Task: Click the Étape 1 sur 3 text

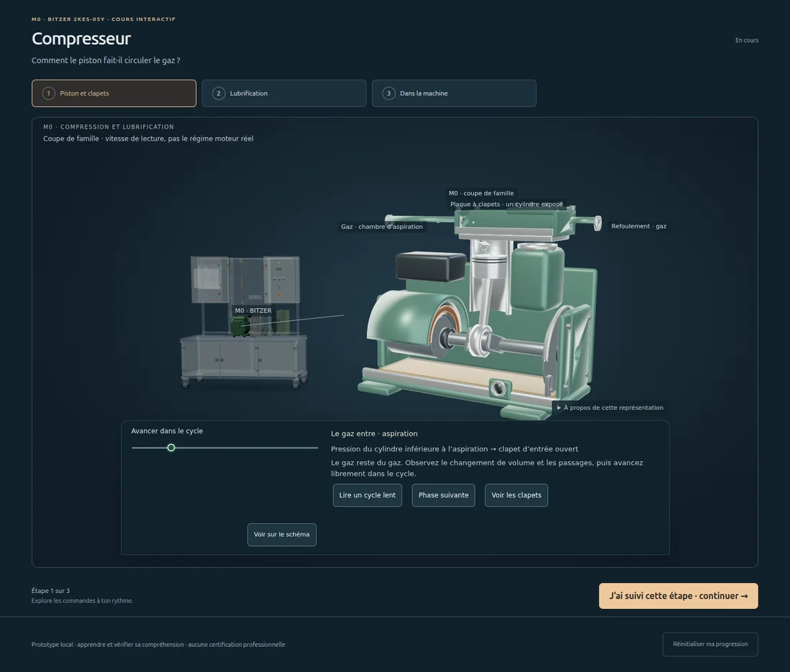Action: (x=50, y=591)
